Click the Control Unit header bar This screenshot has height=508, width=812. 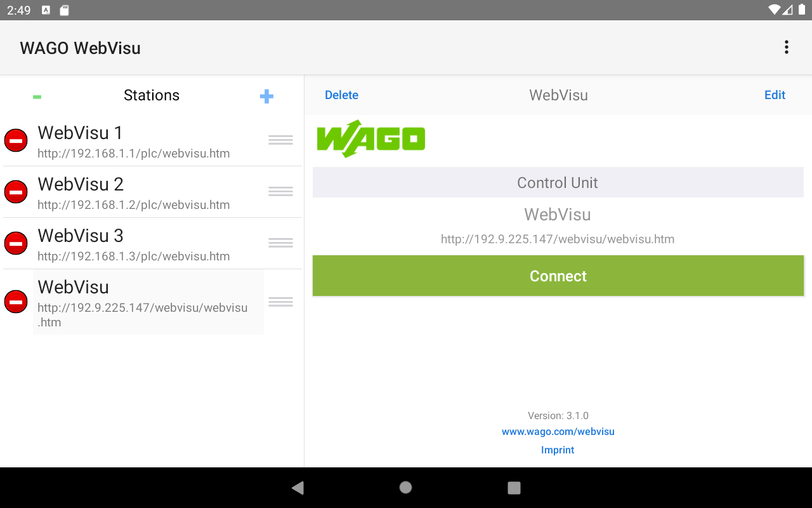(558, 183)
